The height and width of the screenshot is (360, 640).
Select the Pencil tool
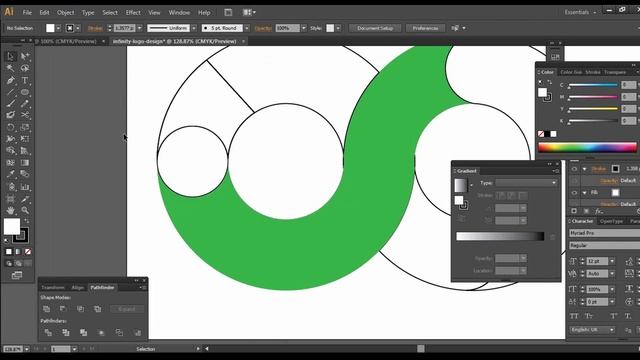pos(25,104)
